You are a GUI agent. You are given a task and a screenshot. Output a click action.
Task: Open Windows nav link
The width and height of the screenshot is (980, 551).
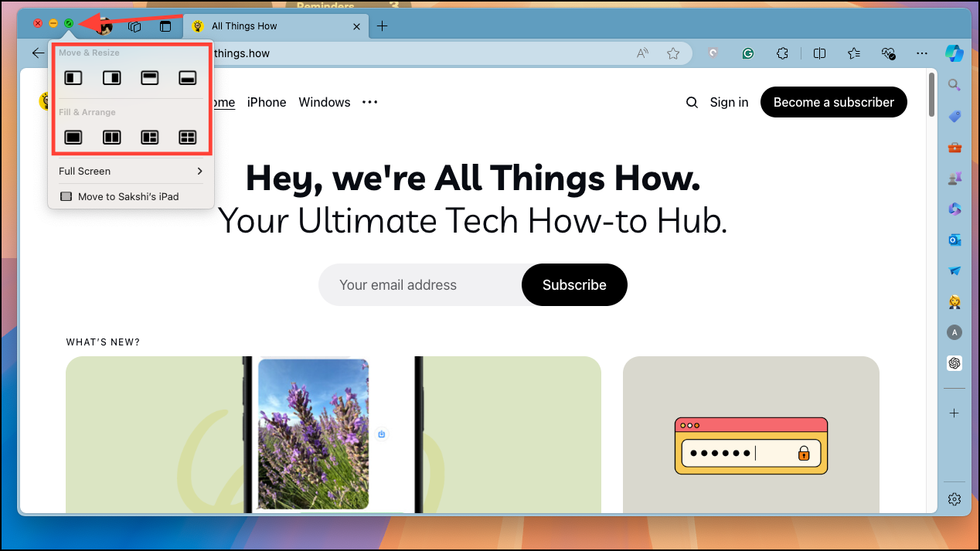pos(325,102)
